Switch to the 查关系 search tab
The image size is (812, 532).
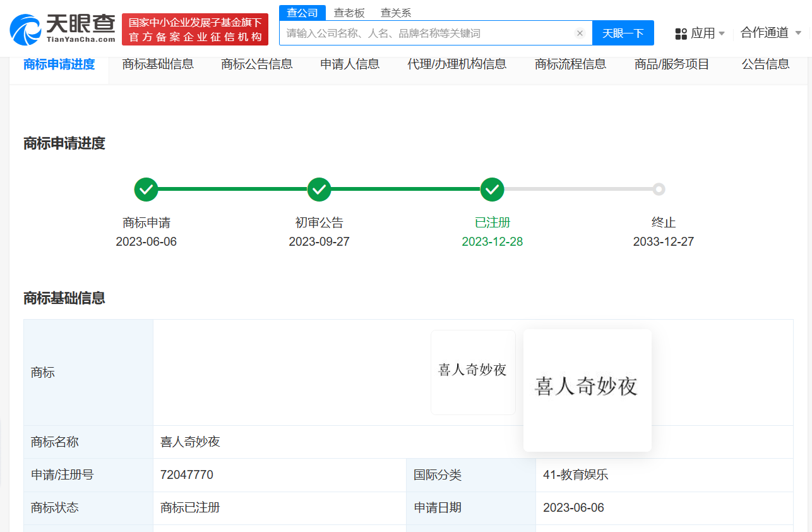click(x=395, y=12)
